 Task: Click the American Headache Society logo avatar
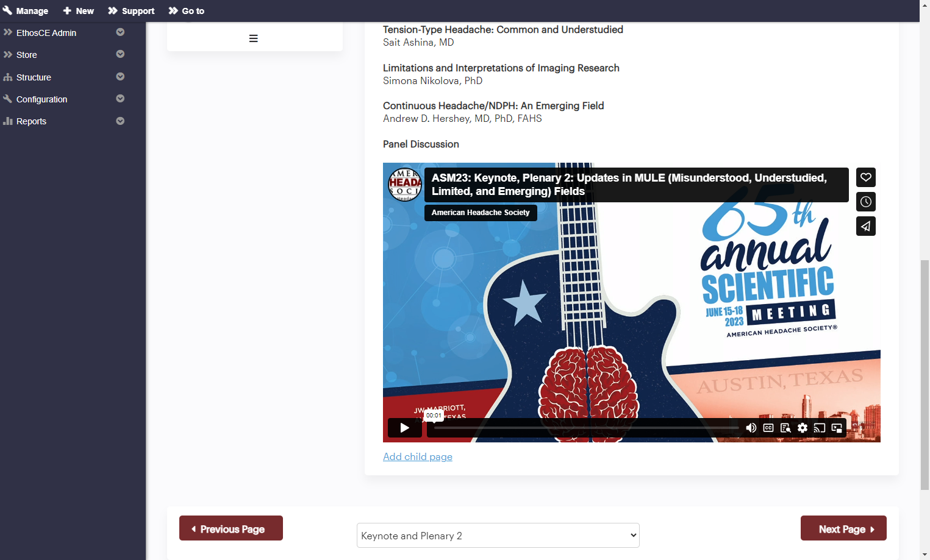(x=405, y=185)
